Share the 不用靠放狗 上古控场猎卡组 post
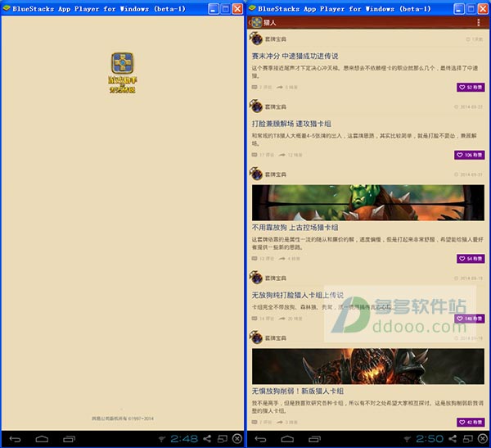The image size is (491, 448). pos(290,259)
